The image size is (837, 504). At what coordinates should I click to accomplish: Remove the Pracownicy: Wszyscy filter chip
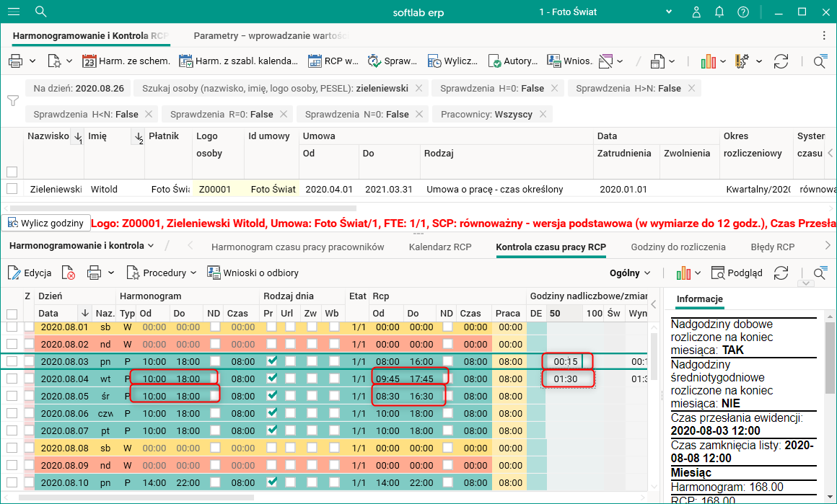pos(543,114)
